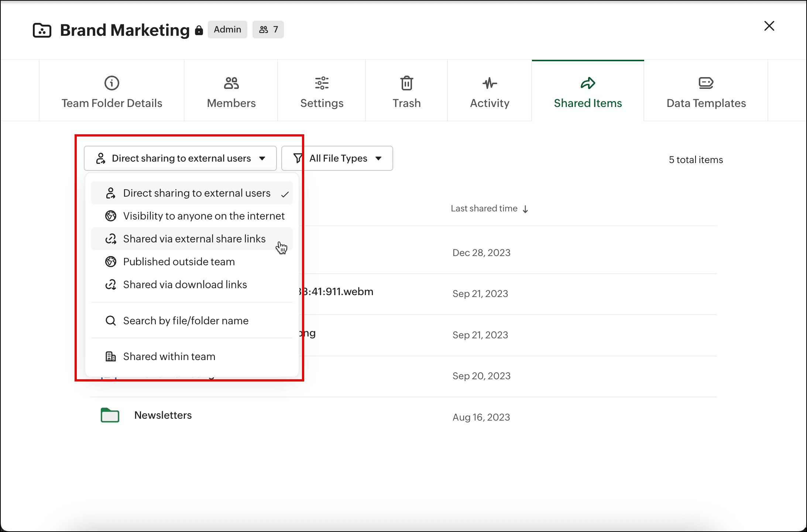Switch to the Members tab
This screenshot has width=807, height=532.
click(231, 92)
